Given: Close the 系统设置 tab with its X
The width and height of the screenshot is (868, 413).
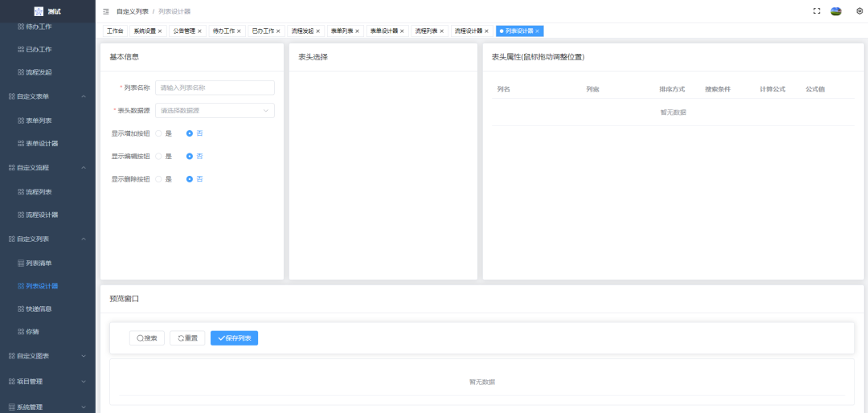Looking at the screenshot, I should [160, 31].
